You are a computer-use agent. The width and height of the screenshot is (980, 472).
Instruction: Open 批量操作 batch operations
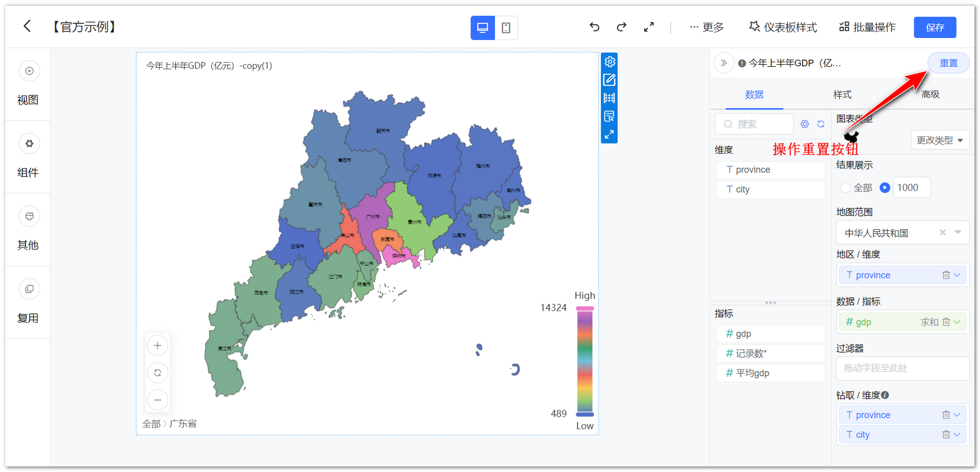coord(867,27)
